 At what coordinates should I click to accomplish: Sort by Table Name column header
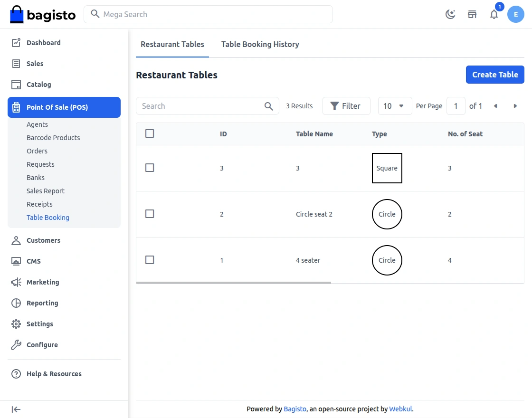(x=314, y=134)
